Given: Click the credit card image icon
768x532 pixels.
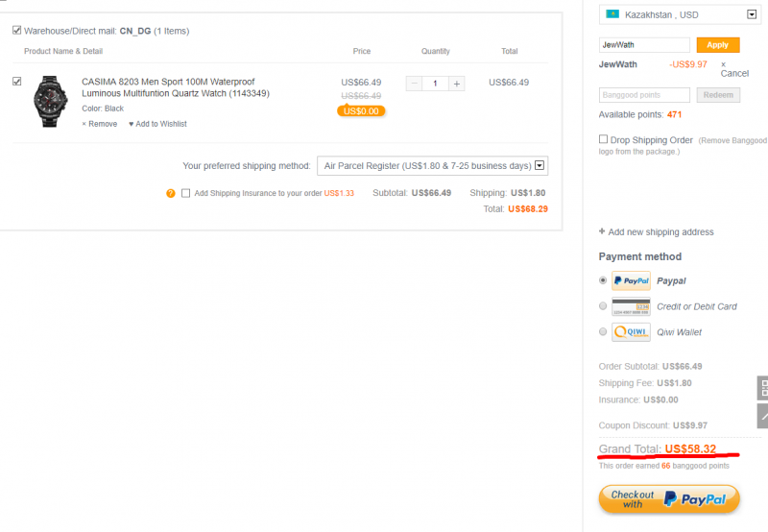Looking at the screenshot, I should (x=631, y=306).
